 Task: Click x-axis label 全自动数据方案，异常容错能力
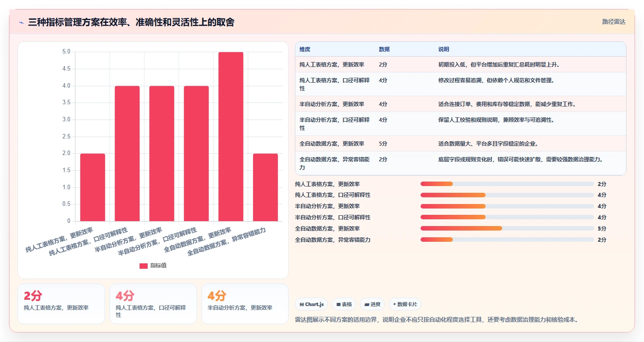point(227,242)
